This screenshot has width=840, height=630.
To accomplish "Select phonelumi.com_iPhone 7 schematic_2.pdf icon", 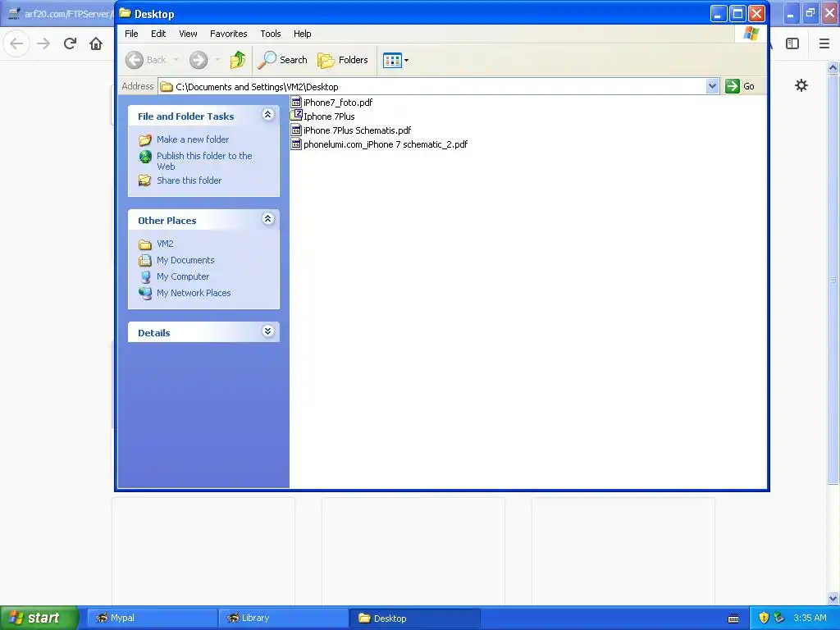I will [x=296, y=144].
